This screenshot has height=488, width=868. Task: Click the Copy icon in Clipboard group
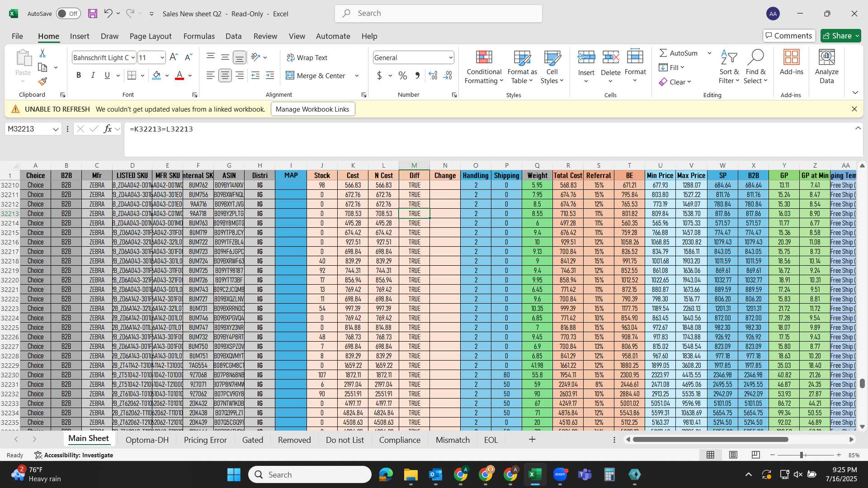coord(42,67)
